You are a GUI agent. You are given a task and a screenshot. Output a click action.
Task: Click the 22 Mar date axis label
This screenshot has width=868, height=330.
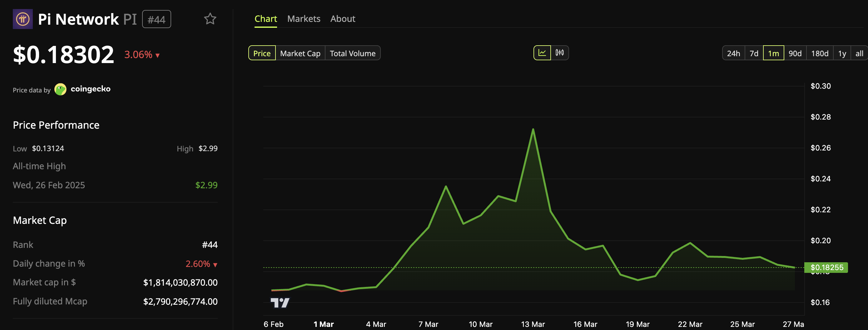click(690, 324)
